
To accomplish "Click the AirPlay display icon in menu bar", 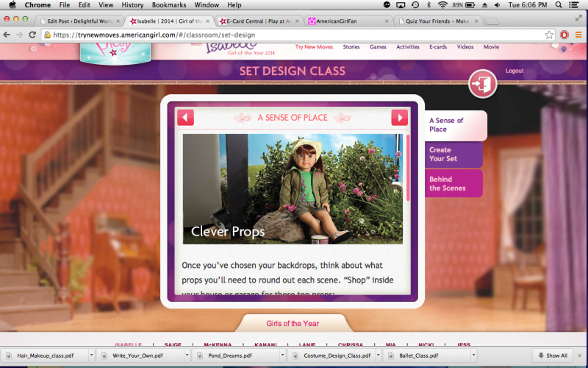I will click(401, 5).
